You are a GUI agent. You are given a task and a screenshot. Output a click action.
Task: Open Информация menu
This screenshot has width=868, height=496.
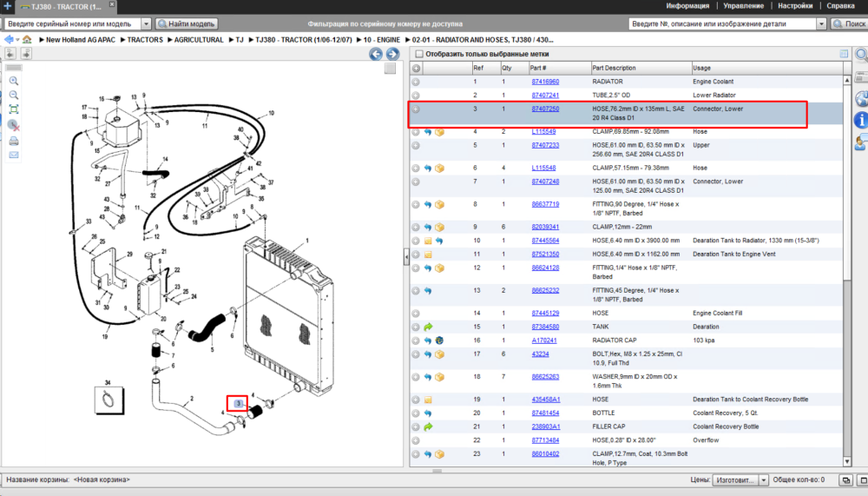(687, 6)
